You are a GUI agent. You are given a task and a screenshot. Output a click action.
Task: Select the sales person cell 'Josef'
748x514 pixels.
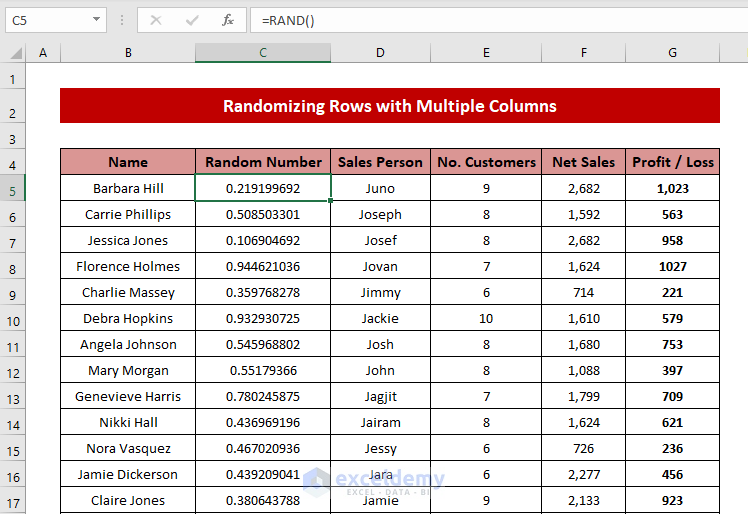click(380, 240)
